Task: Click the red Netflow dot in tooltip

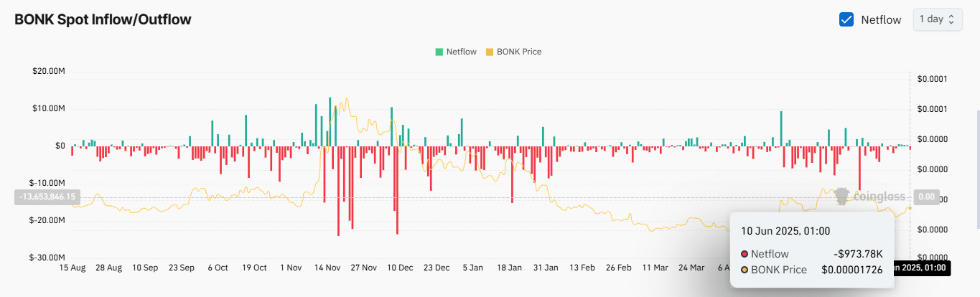Action: pos(745,254)
